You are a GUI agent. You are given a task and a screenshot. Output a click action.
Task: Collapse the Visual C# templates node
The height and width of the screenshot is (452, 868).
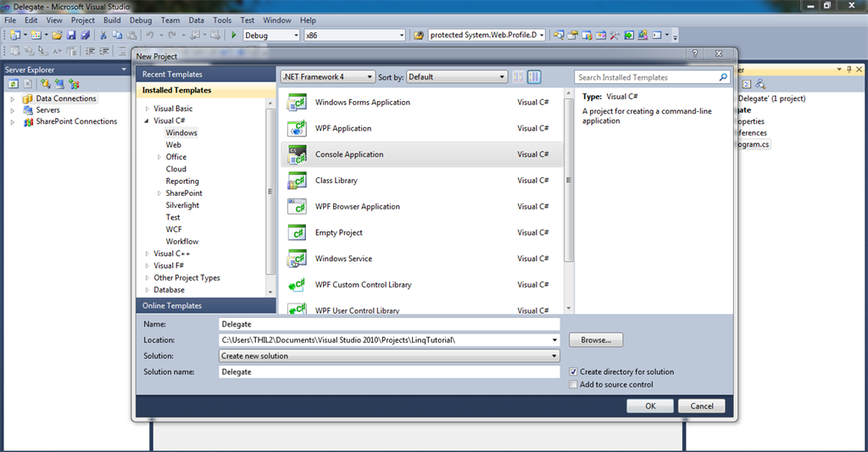click(147, 120)
